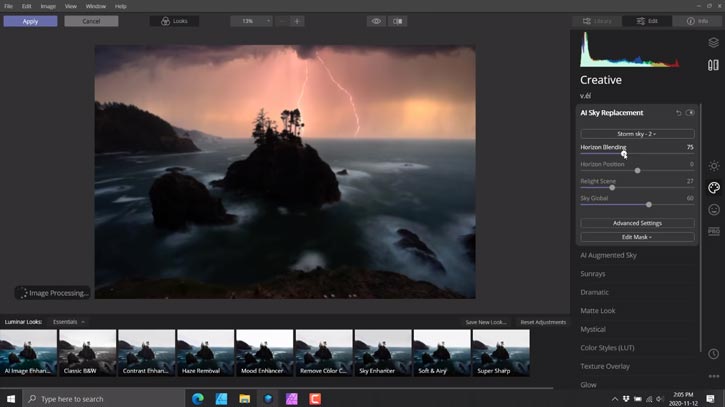Open the zoom percentage dropdown
The width and height of the screenshot is (725, 407).
(x=251, y=21)
